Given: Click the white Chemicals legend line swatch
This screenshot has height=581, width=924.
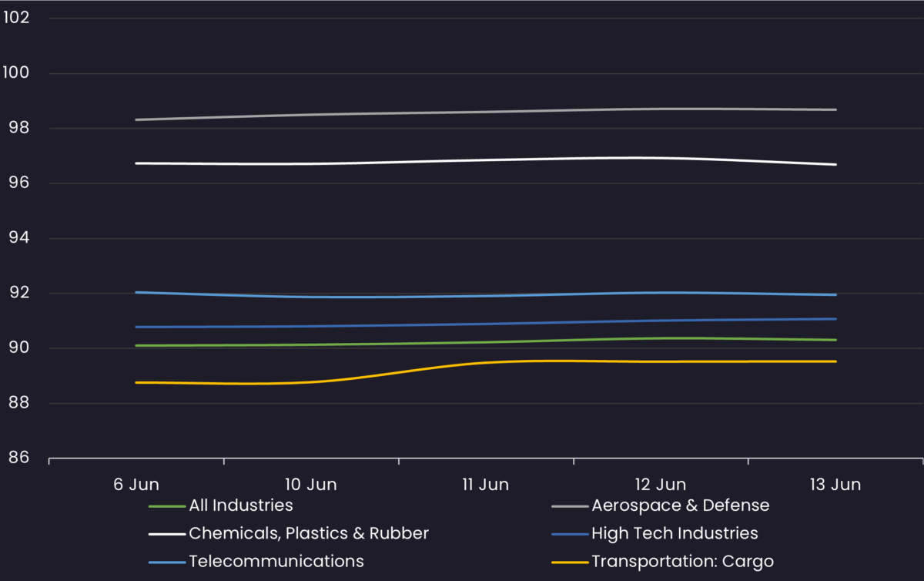Looking at the screenshot, I should [x=167, y=534].
